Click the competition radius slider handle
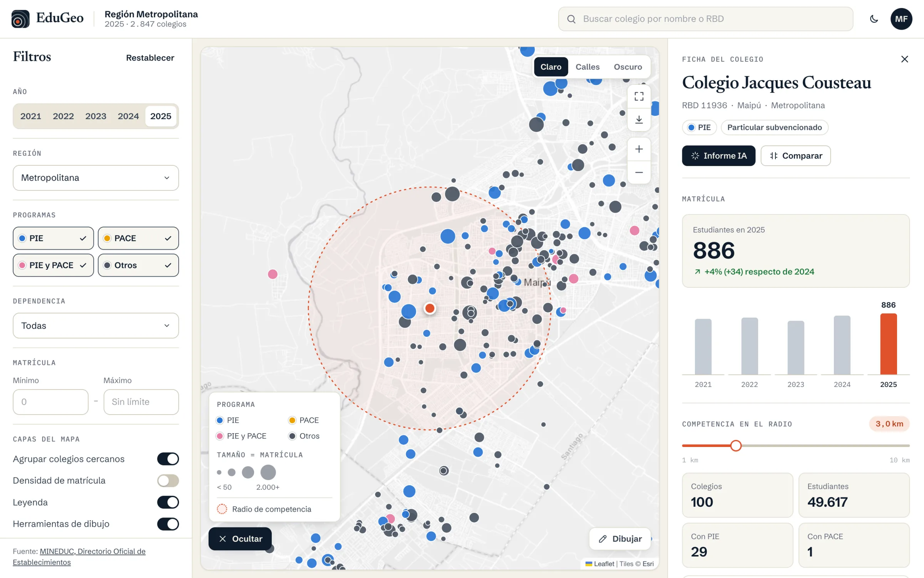Screen dimensions: 924x578 [x=736, y=446]
